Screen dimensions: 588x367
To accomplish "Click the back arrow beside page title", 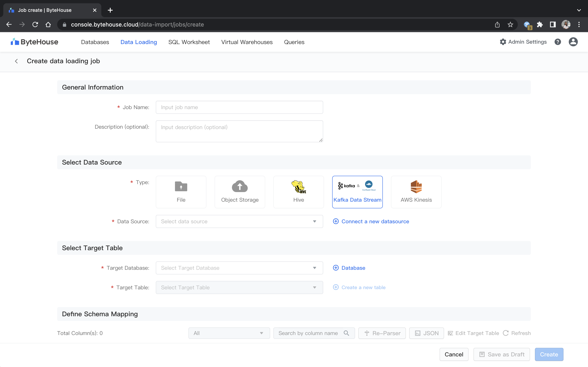I will point(16,61).
